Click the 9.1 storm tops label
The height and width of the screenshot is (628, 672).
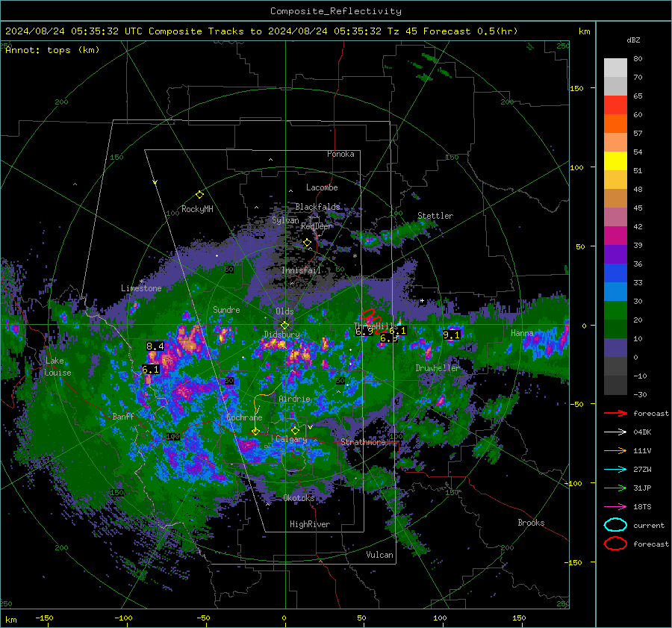[451, 335]
